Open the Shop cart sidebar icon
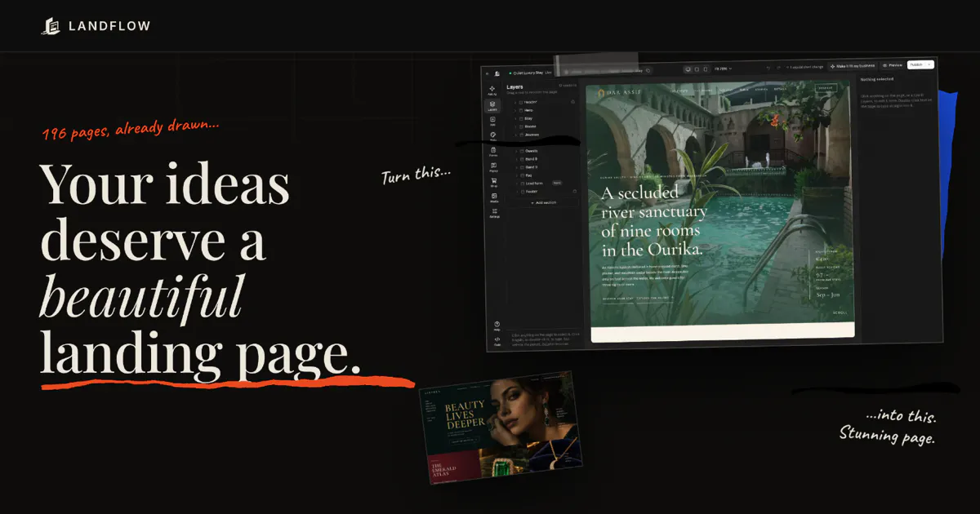 493,182
